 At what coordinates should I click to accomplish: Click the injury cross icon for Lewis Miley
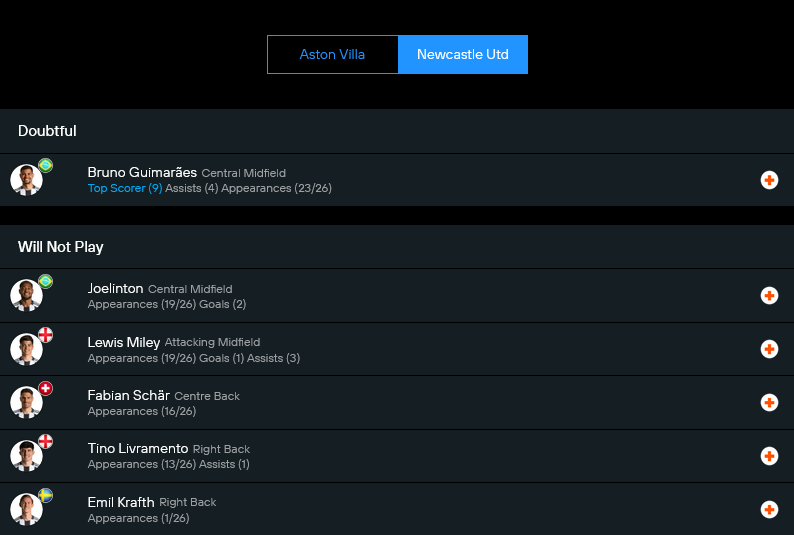pos(769,349)
